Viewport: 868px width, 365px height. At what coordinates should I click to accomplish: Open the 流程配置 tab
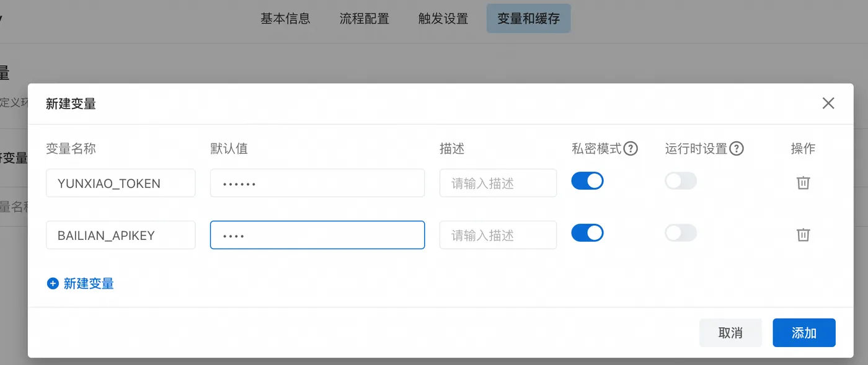(365, 19)
